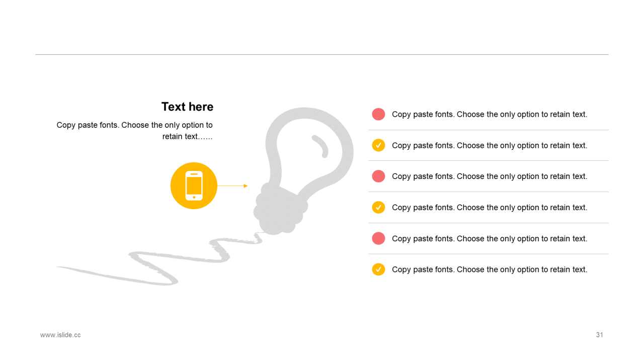Click the fourth list item text line
Viewport: 644px width, 362px height.
pos(490,207)
